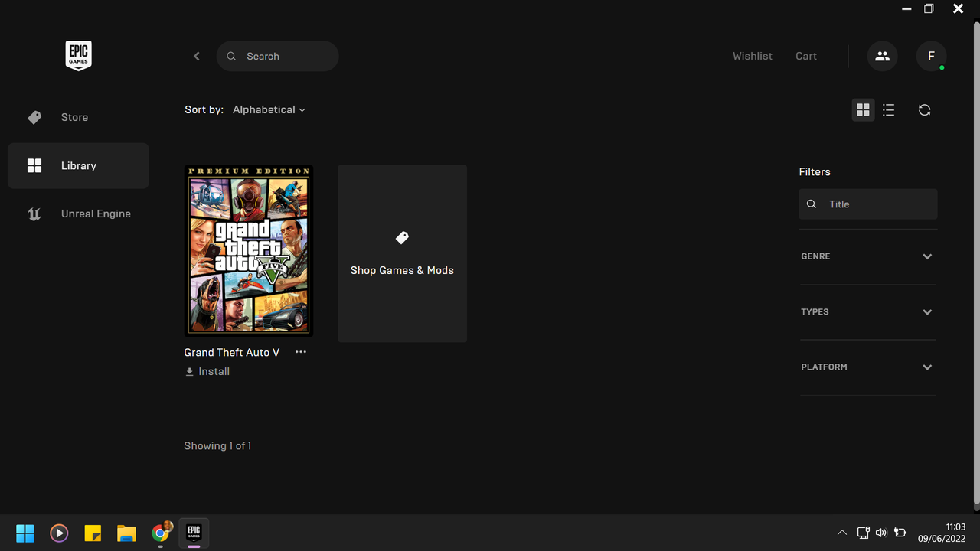Switch library to grid view
The width and height of the screenshot is (980, 551).
(863, 110)
